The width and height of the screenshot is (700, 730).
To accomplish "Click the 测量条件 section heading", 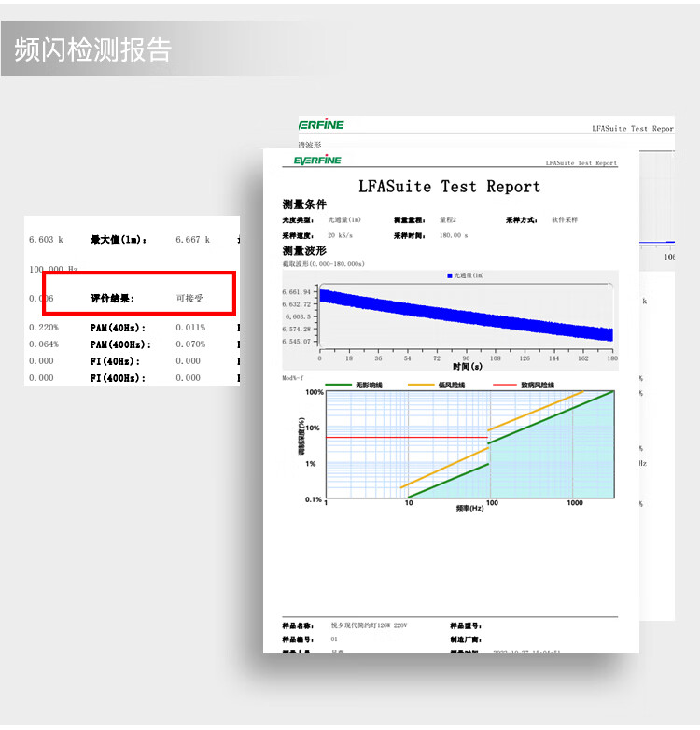I will (x=304, y=204).
